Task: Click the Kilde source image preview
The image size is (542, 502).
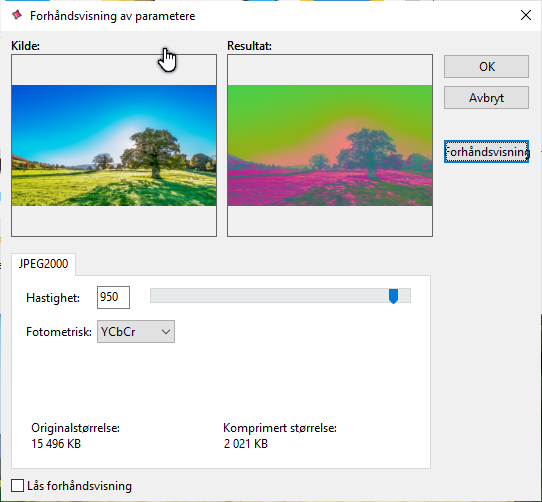Action: point(114,145)
